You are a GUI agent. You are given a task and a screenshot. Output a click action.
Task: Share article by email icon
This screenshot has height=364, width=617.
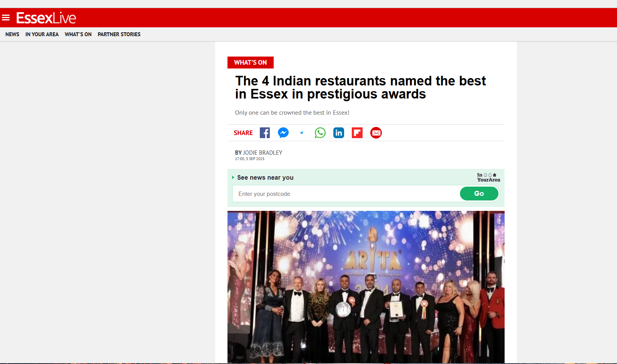click(376, 133)
